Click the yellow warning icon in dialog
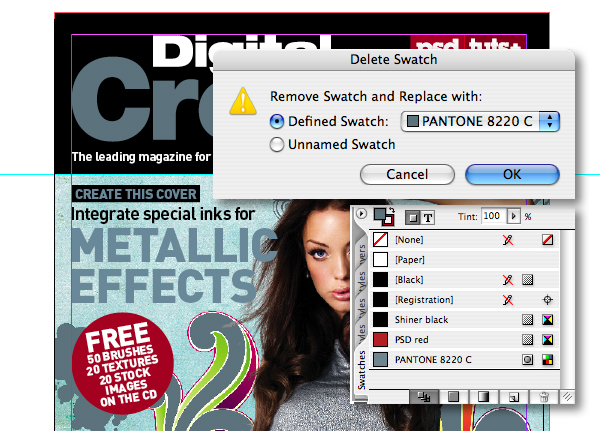Image resolution: width=600 pixels, height=431 pixels. [243, 101]
